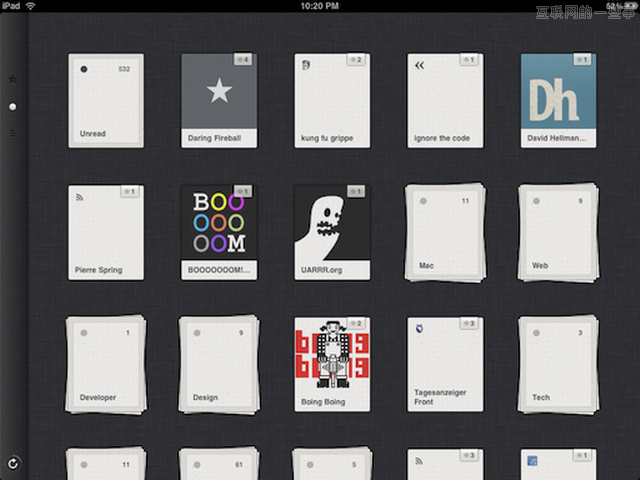640x480 pixels.
Task: Open the ignore the code feed
Action: [445, 100]
